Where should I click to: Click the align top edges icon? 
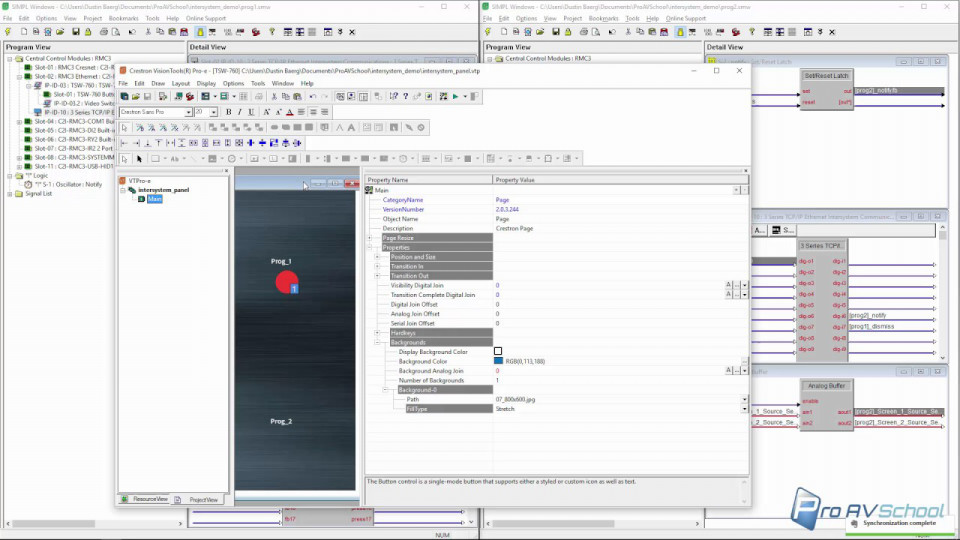[159, 143]
